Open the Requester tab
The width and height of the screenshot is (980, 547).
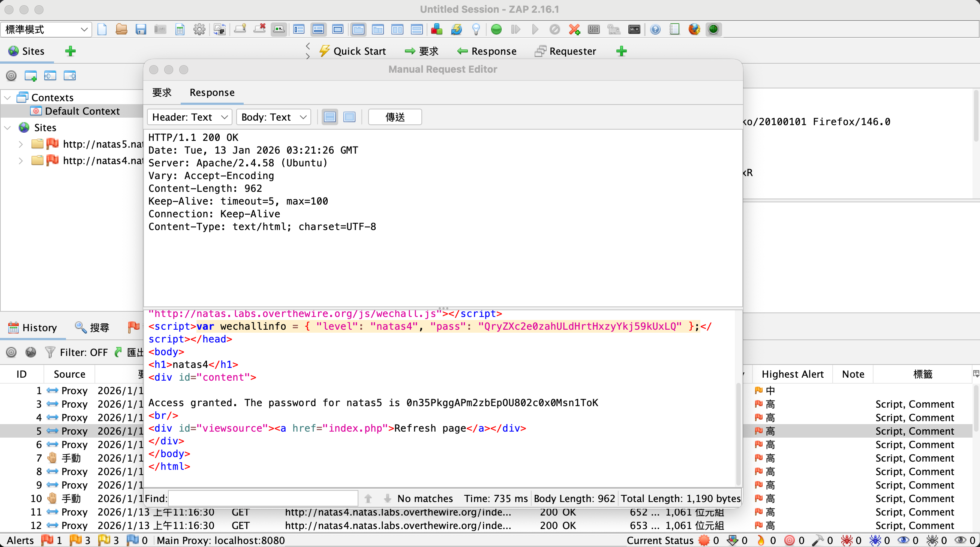pos(565,51)
